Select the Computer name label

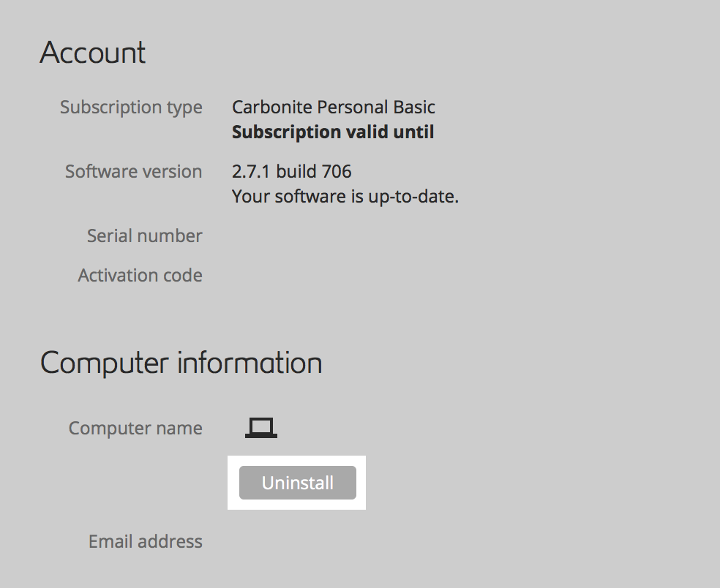(x=135, y=428)
